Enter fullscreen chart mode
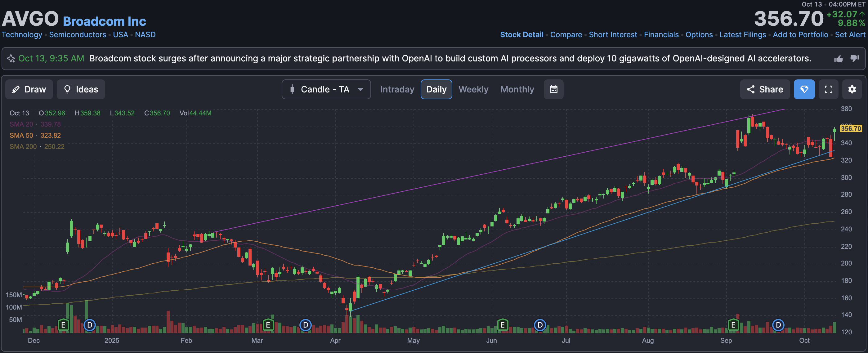 pyautogui.click(x=828, y=89)
